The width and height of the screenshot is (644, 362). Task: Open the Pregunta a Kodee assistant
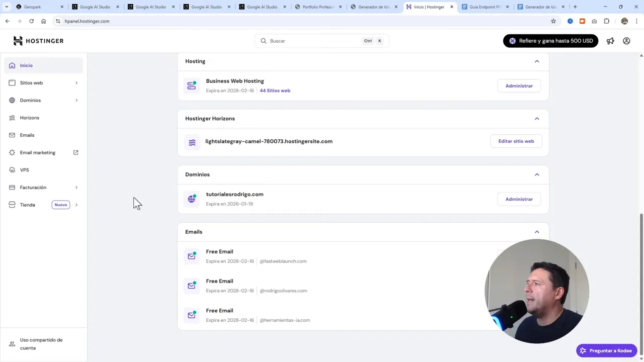(x=606, y=350)
